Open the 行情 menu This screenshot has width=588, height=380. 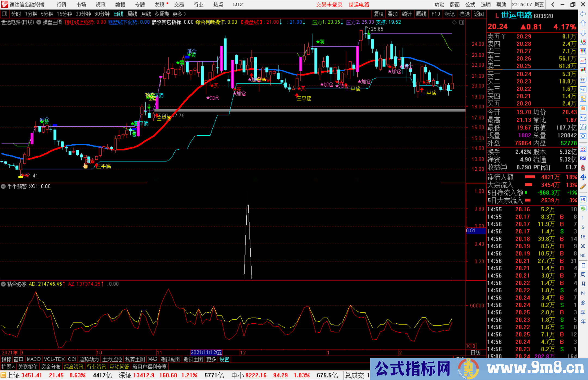click(61, 5)
